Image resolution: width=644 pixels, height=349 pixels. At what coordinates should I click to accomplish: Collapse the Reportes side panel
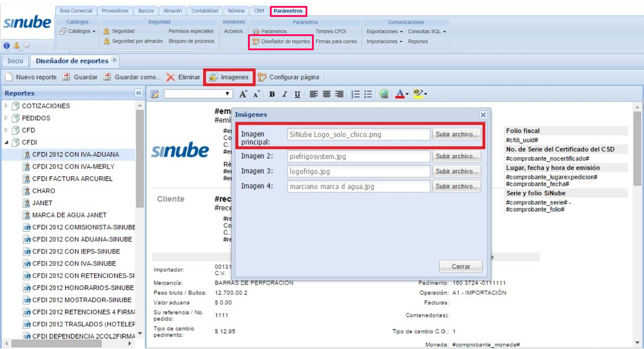pyautogui.click(x=139, y=93)
